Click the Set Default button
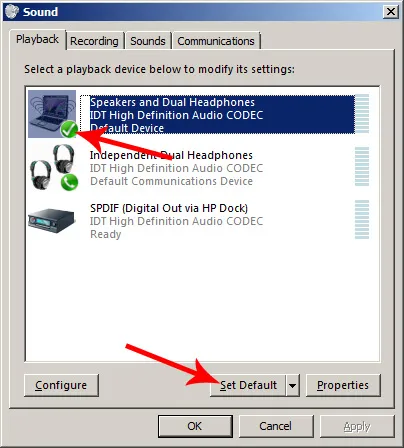Viewport: 404px width, 448px height. point(248,385)
